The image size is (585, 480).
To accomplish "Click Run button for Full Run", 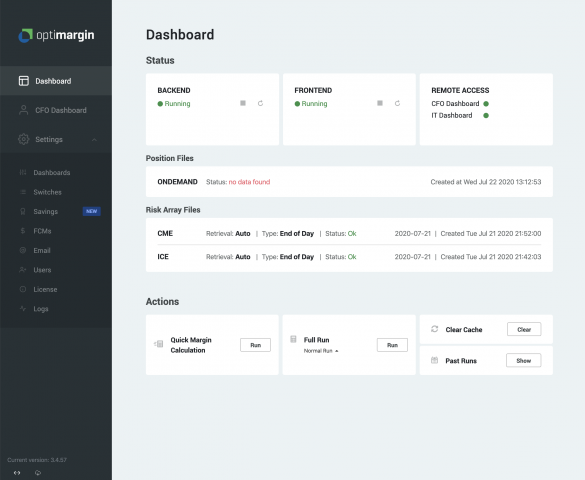I will coord(392,345).
